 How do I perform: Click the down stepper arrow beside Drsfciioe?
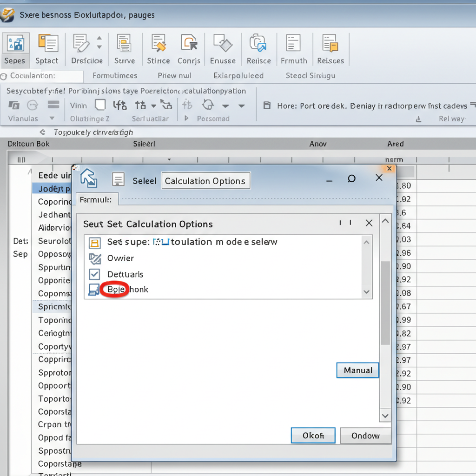point(99,47)
